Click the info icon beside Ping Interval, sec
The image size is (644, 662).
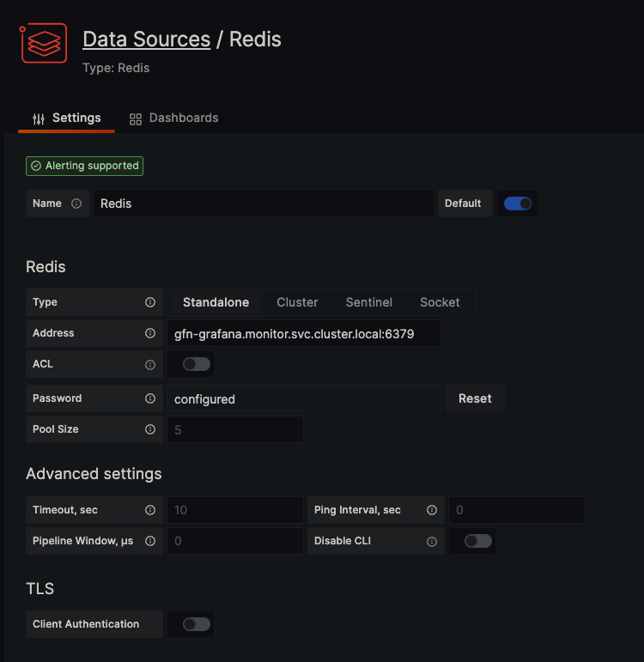click(x=432, y=510)
